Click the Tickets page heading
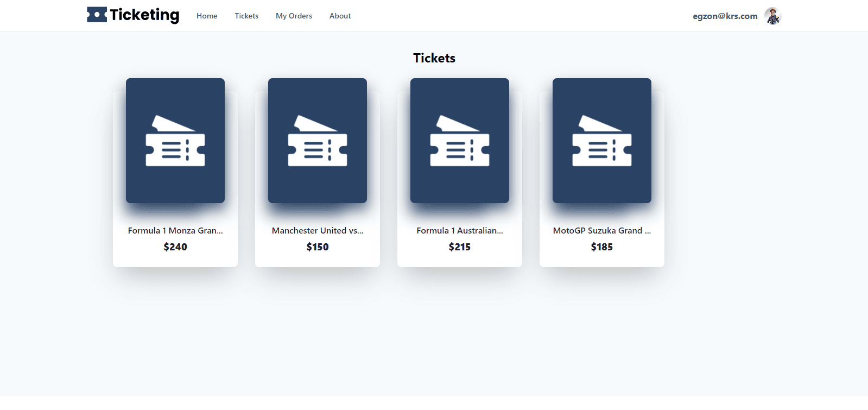The height and width of the screenshot is (410, 868). tap(434, 58)
